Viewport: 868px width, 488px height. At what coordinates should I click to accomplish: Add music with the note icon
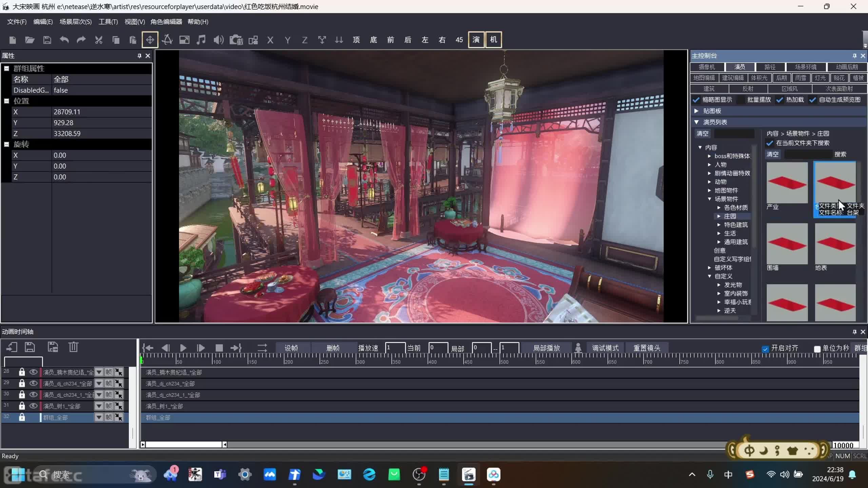click(x=201, y=40)
